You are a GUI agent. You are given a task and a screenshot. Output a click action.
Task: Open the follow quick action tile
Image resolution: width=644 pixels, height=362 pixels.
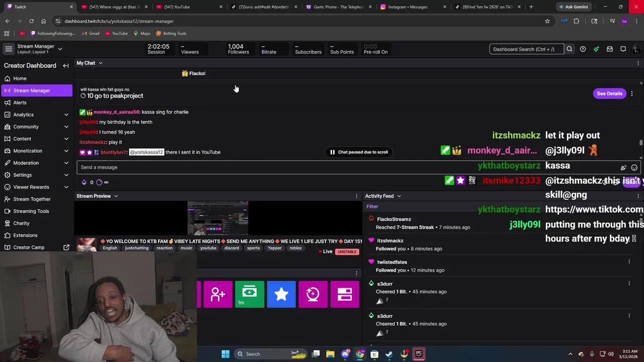[217, 294]
